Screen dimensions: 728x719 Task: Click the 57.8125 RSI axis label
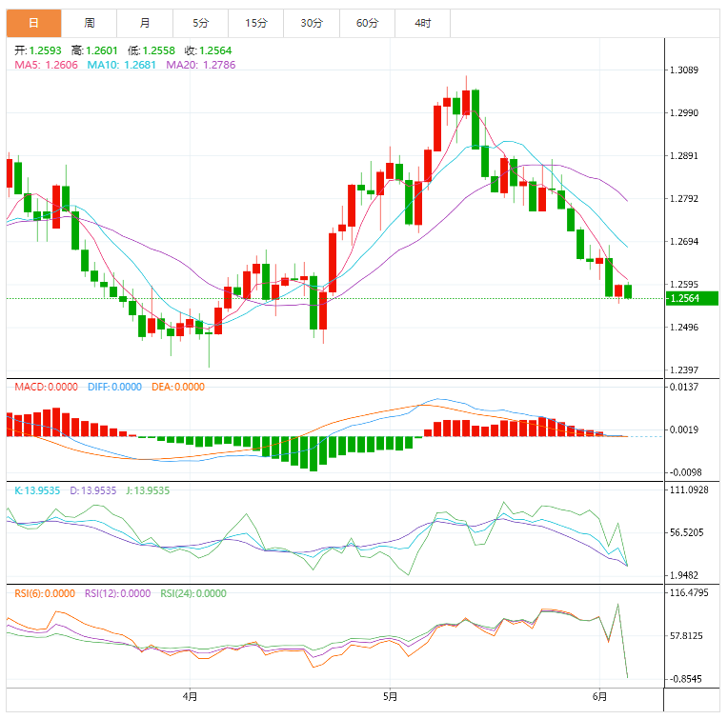click(687, 636)
